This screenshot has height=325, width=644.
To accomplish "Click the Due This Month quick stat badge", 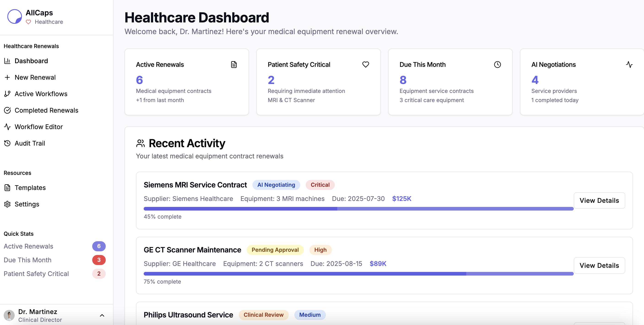I will click(x=99, y=260).
